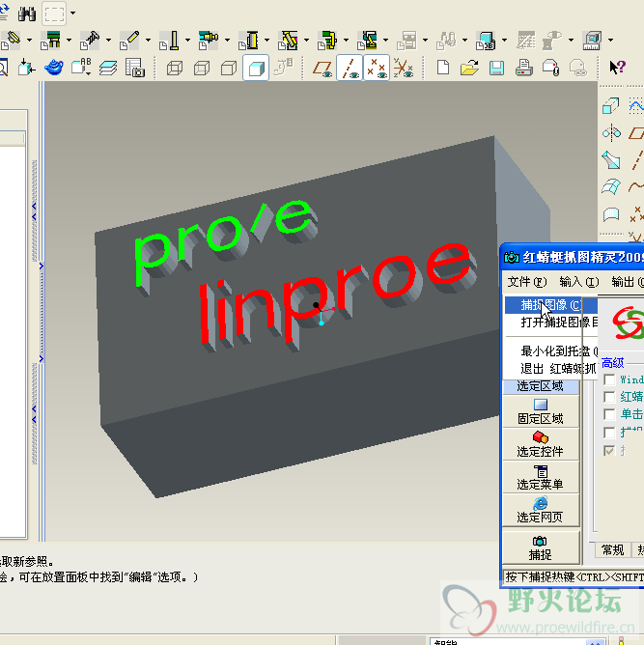644x645 pixels.
Task: Click the 固定区域 capture mode button
Action: click(541, 411)
